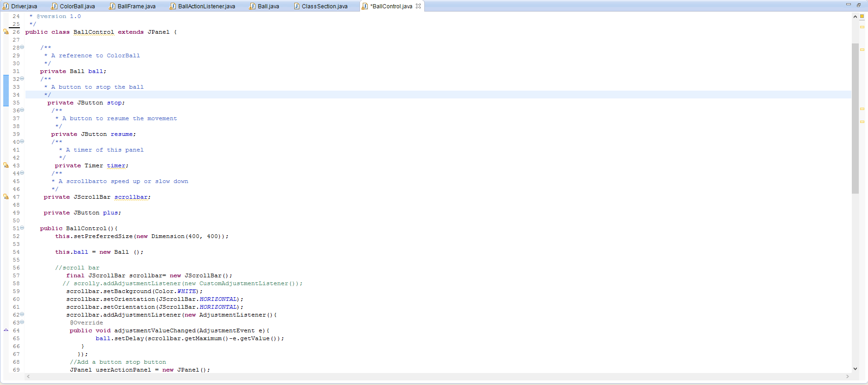This screenshot has height=385, width=868.
Task: Click warning marker on line 43
Action: (x=6, y=165)
